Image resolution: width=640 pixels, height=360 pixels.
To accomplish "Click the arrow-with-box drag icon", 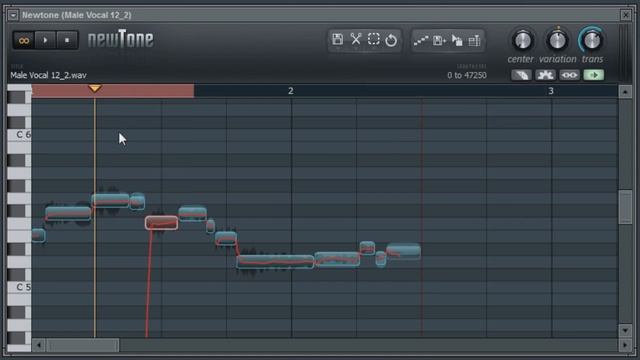I will [457, 40].
